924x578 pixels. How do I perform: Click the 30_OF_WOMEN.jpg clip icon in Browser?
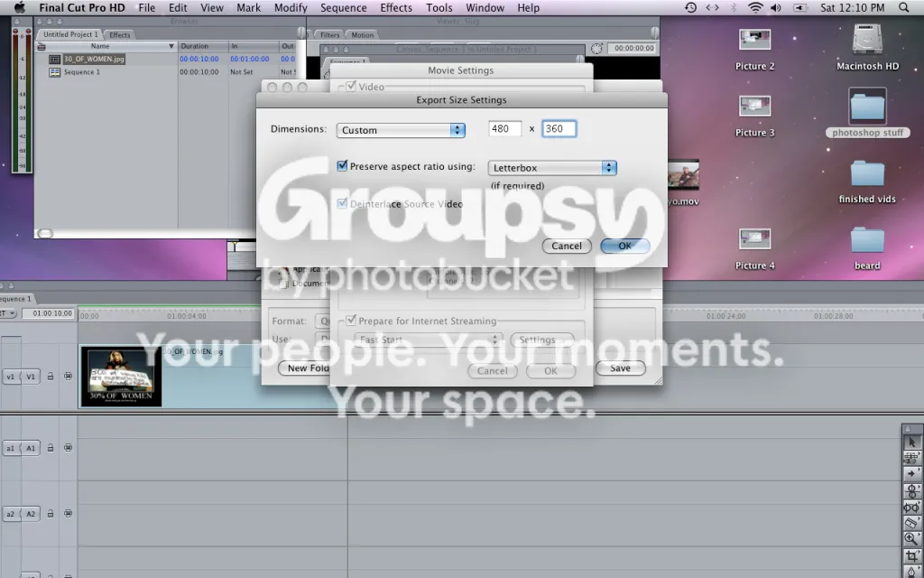click(54, 59)
